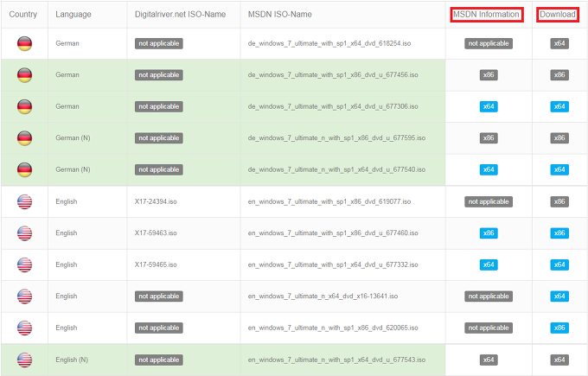Click the X17-59463.iso cell
The height and width of the screenshot is (376, 588).
coord(156,233)
